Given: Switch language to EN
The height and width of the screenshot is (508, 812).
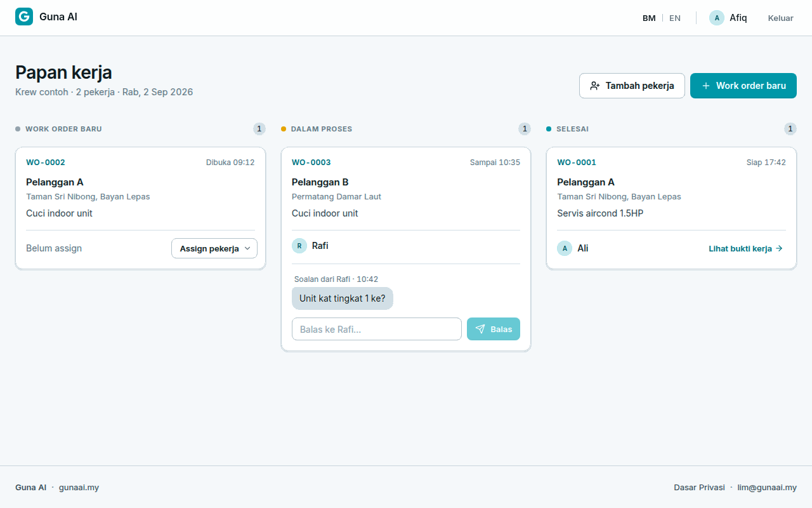Looking at the screenshot, I should coord(675,18).
